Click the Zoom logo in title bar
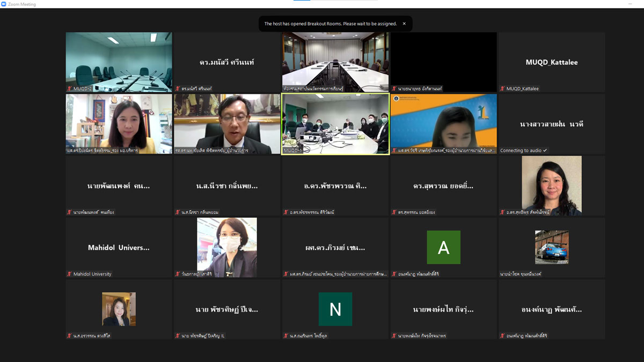 click(x=4, y=4)
